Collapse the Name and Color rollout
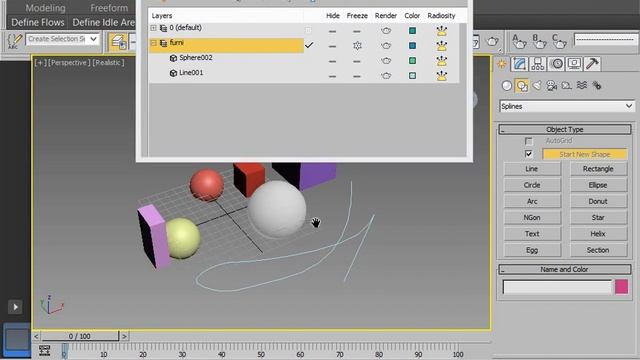Viewport: 640px width, 360px height. coord(565,269)
